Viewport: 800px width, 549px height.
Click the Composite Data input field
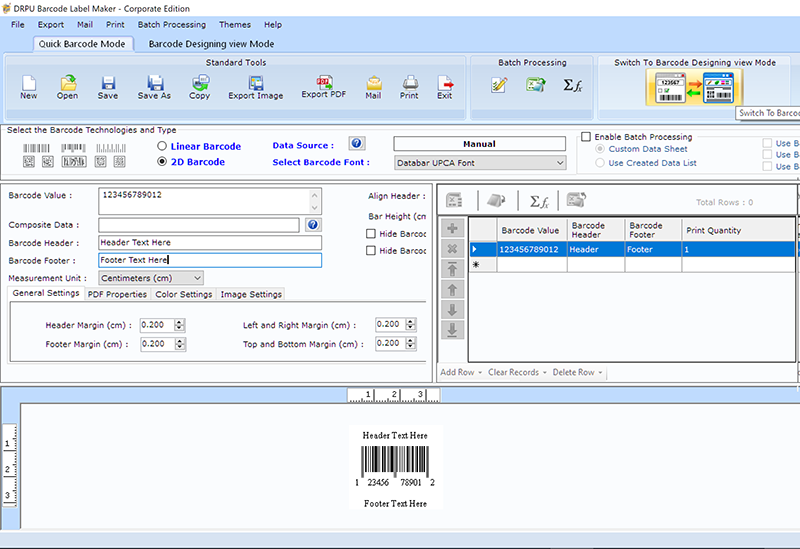point(198,225)
